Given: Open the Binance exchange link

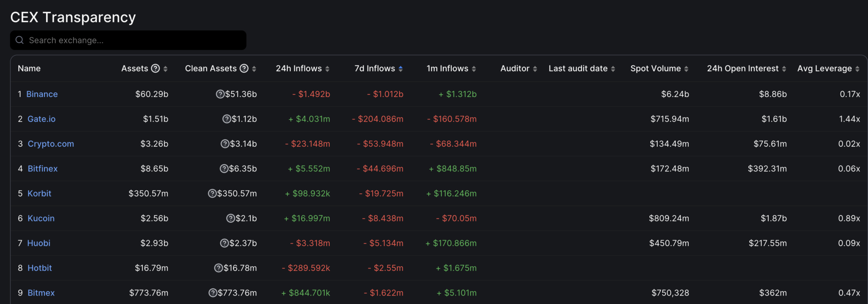Looking at the screenshot, I should point(42,94).
